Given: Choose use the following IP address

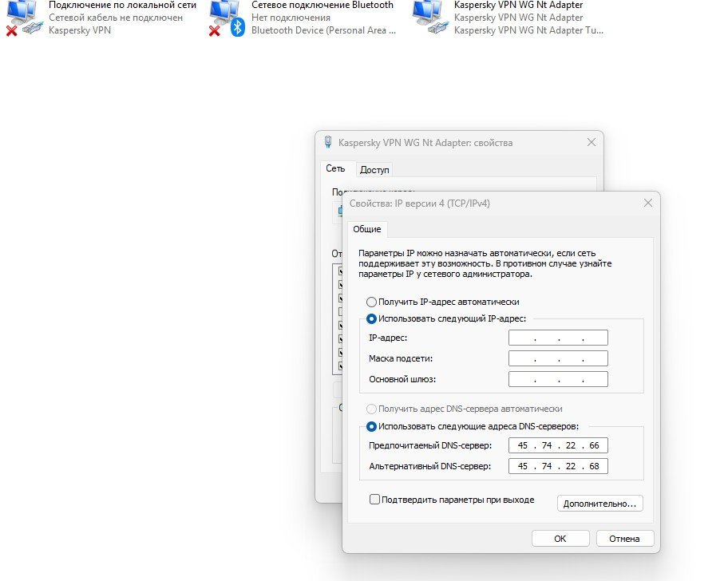Looking at the screenshot, I should pos(371,318).
